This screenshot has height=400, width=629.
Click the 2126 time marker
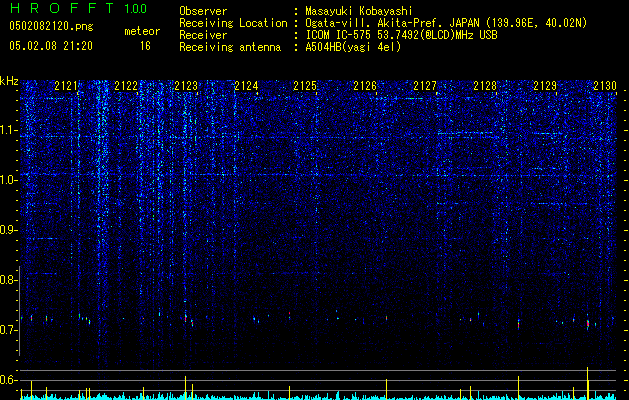pos(365,86)
